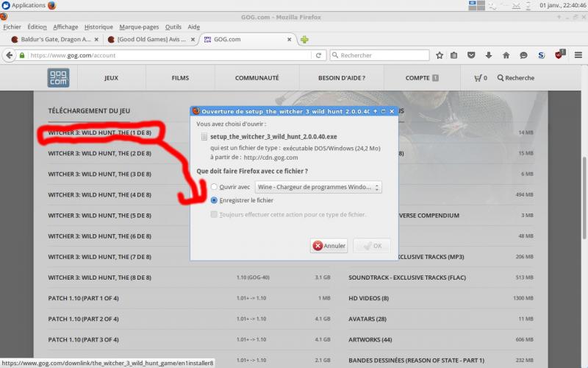Switch to the Good Old Games Avis tab

tap(150, 40)
